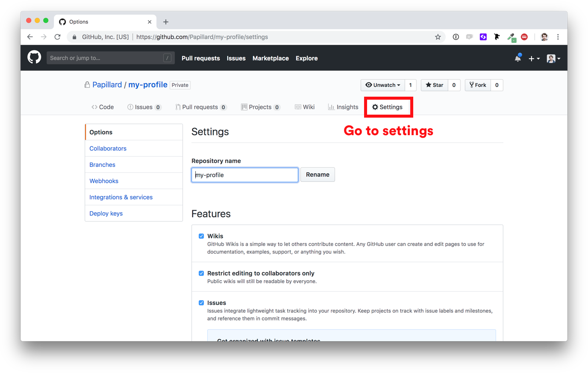Open the repository Pull requests tab
Screen dimensions: 588x373
[x=201, y=107]
